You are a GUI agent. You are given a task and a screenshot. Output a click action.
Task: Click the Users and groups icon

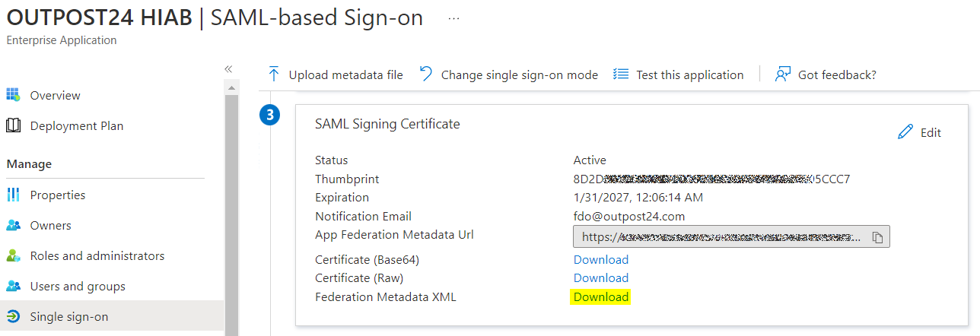13,286
